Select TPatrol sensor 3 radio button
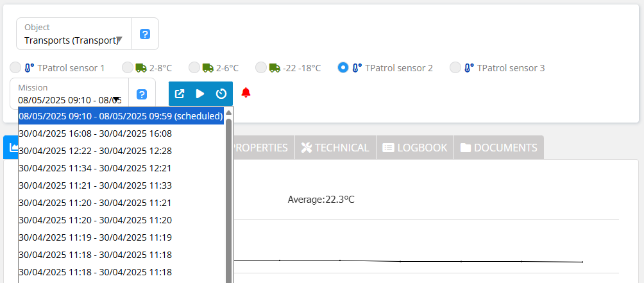The width and height of the screenshot is (644, 283). pyautogui.click(x=455, y=67)
